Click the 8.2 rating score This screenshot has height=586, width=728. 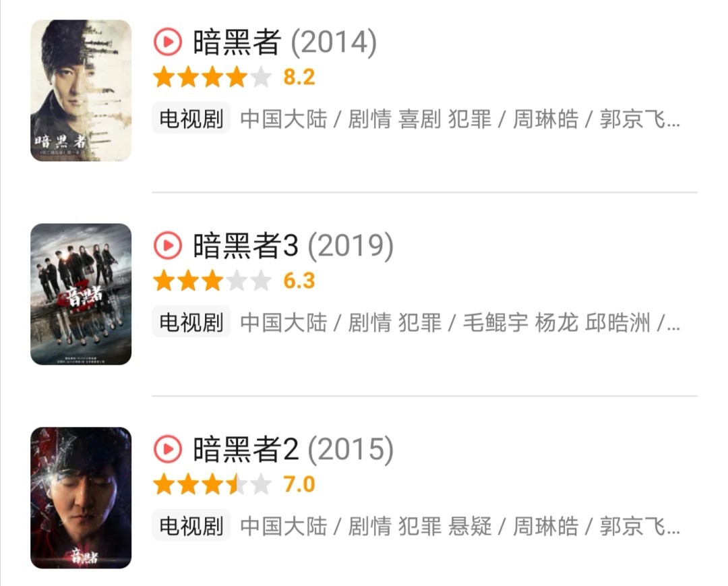point(299,78)
